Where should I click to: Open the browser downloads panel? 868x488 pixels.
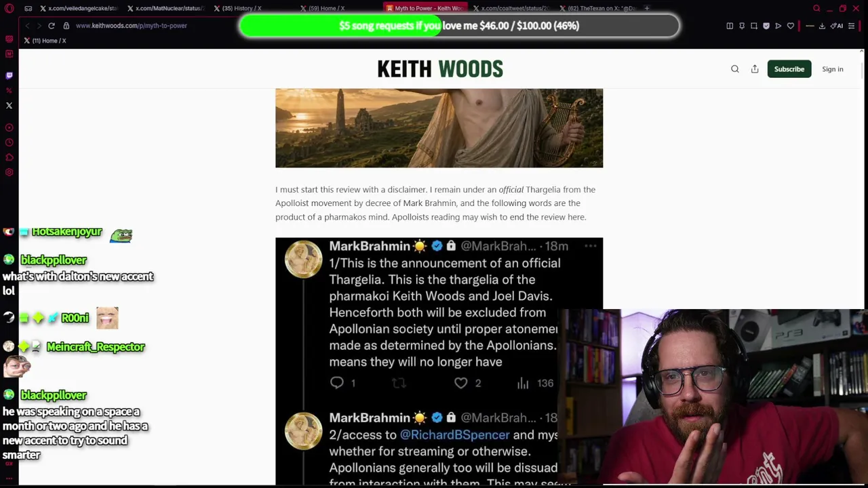(822, 26)
